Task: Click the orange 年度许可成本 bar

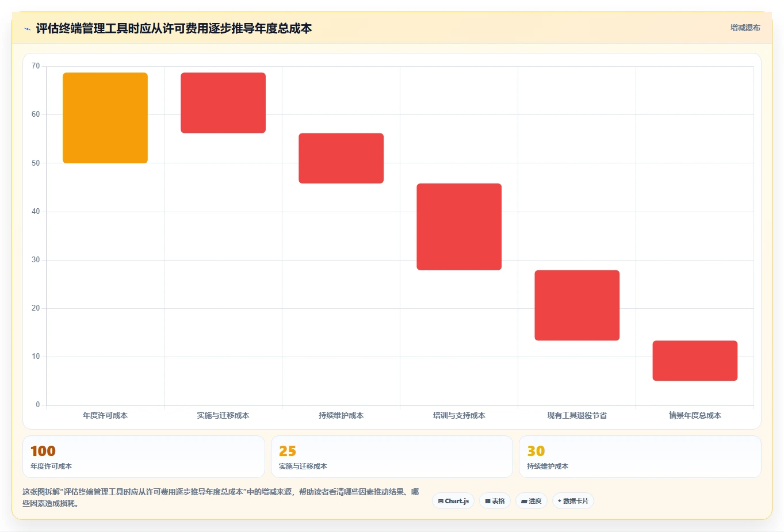Action: tap(105, 118)
